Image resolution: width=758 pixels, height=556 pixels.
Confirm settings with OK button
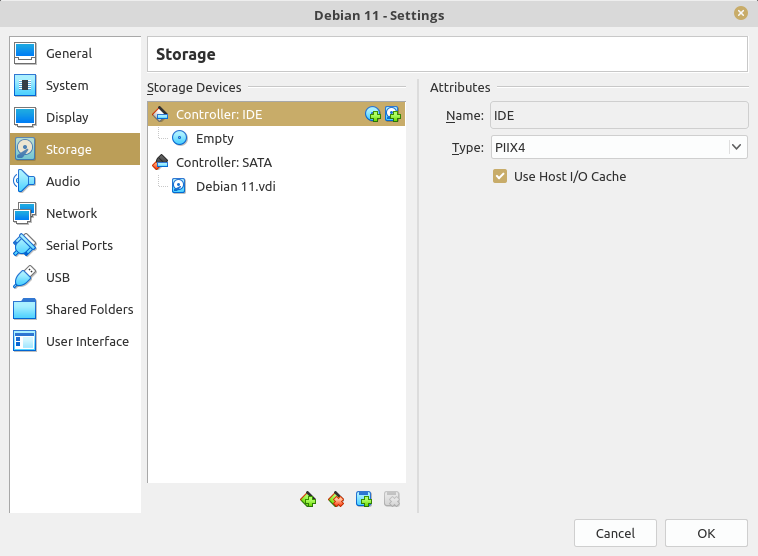point(706,533)
